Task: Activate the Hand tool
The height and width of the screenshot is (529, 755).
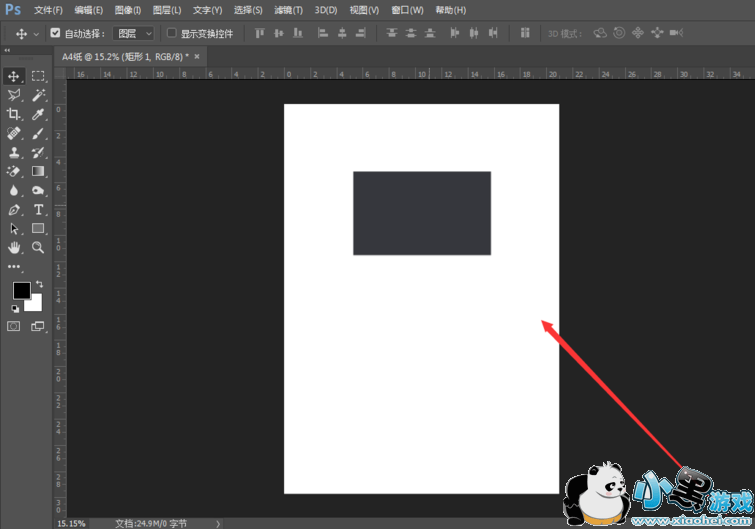Action: [14, 247]
